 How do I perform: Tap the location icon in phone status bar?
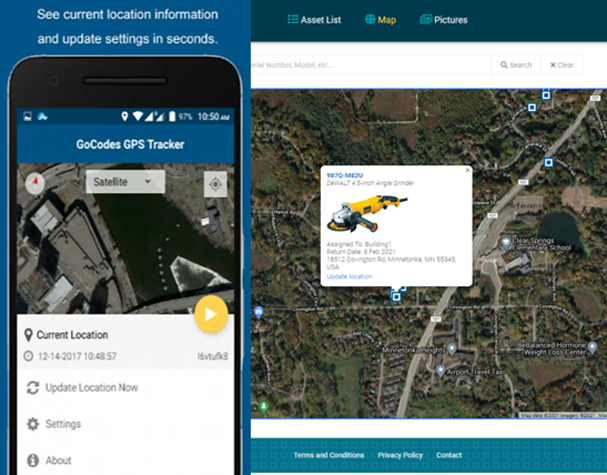(125, 116)
